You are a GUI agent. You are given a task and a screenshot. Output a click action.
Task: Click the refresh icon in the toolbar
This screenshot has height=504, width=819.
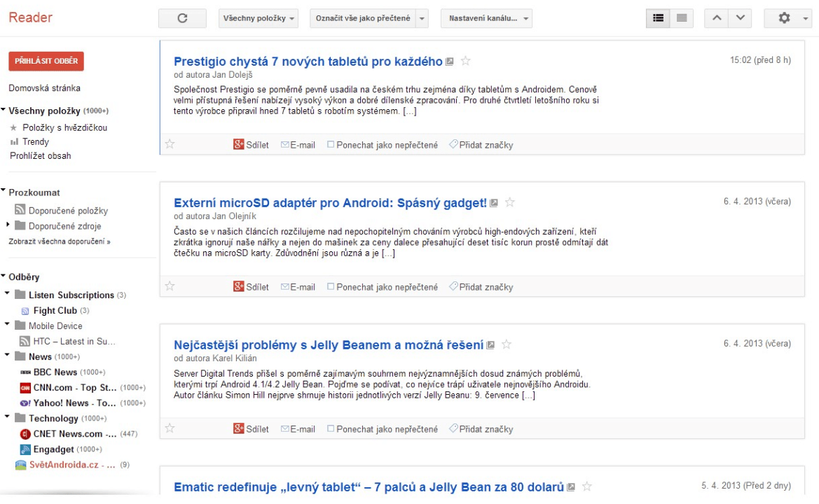[x=182, y=18]
